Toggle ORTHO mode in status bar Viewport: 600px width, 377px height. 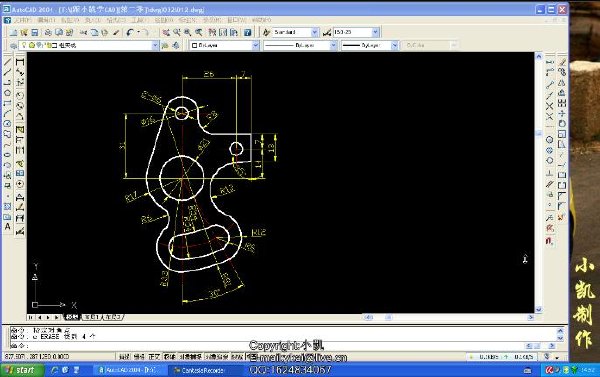(x=154, y=357)
